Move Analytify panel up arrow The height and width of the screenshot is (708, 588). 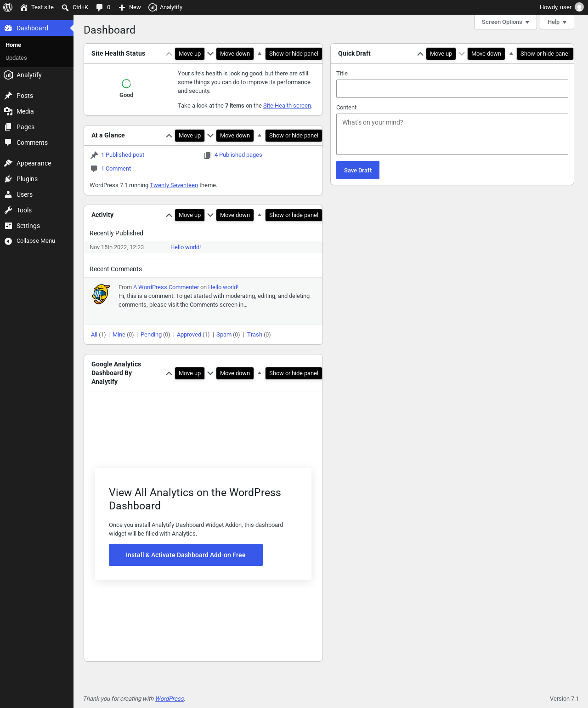tap(169, 373)
